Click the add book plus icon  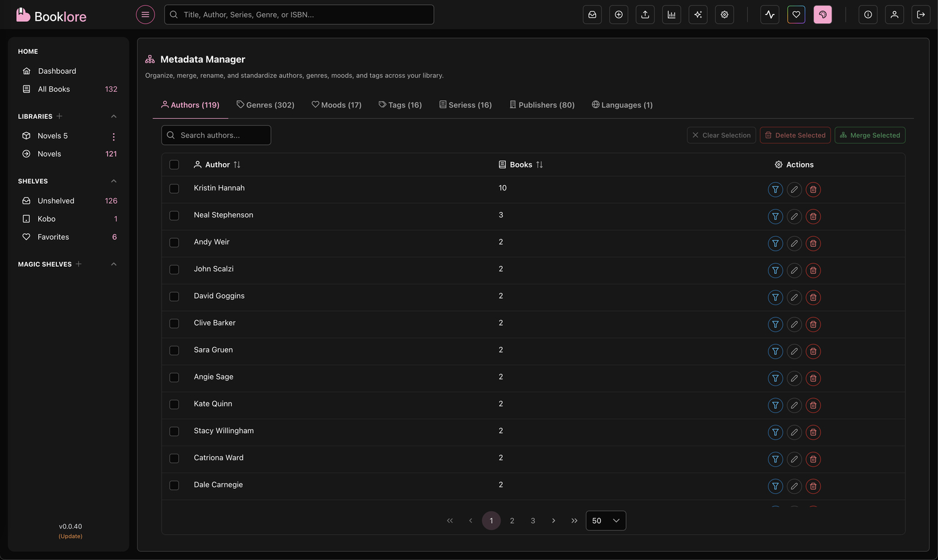pos(618,14)
